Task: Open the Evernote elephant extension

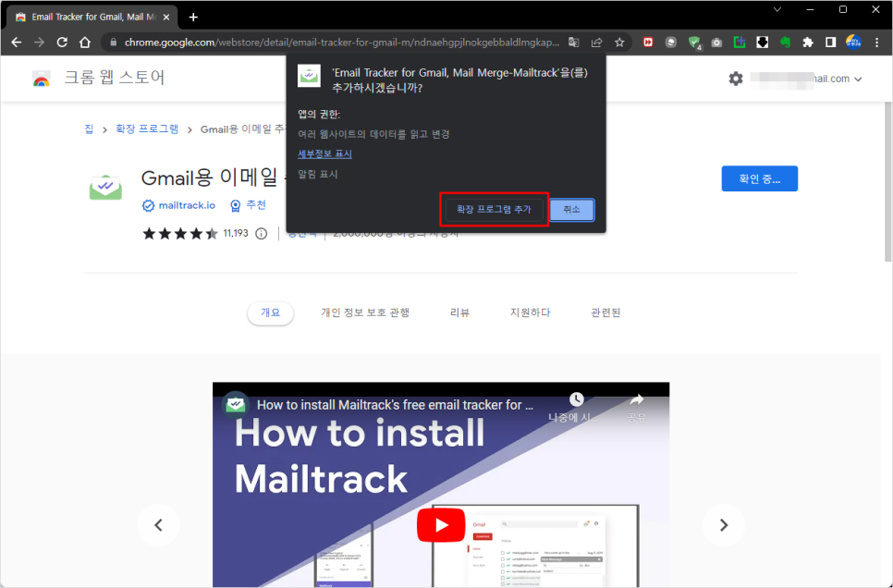Action: point(786,43)
